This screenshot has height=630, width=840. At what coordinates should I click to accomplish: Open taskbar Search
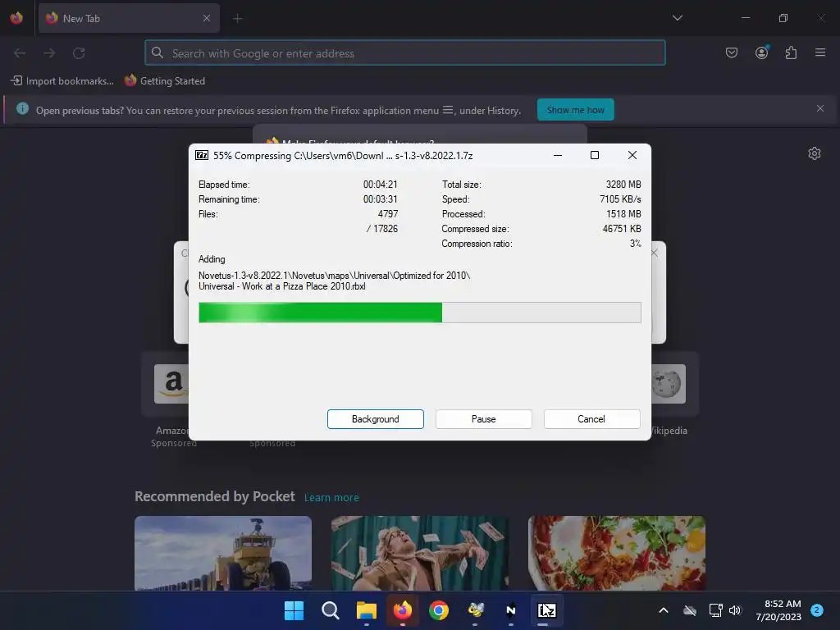coord(330,610)
